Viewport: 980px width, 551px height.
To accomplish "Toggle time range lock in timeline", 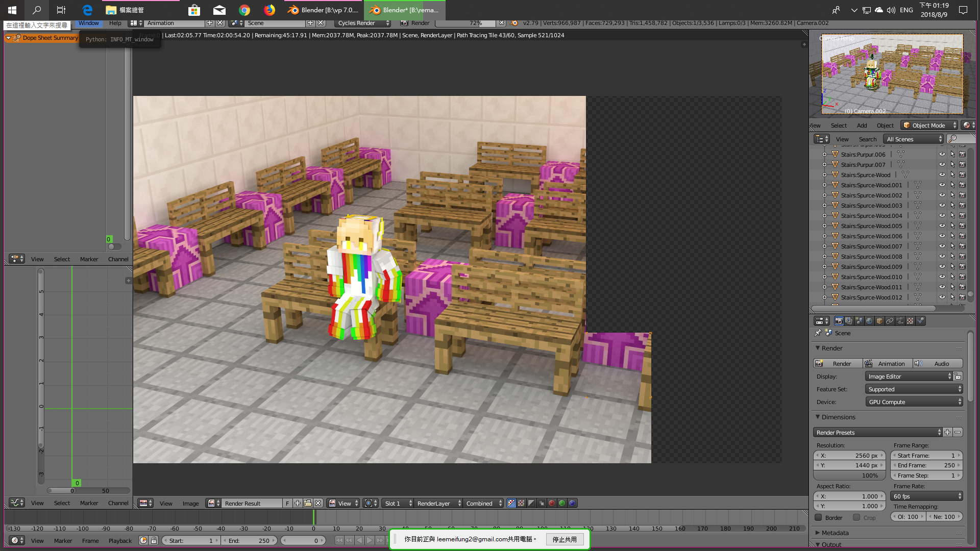I will (154, 541).
